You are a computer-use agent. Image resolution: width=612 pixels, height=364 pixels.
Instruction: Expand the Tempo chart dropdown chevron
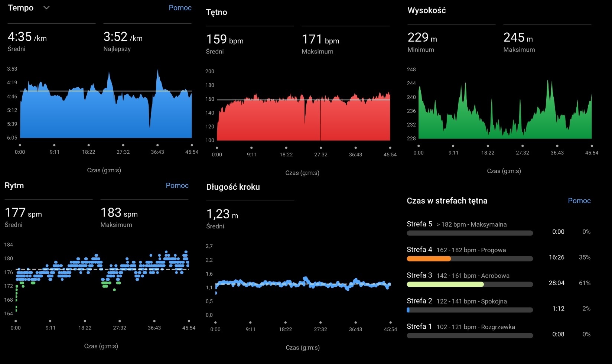[46, 8]
